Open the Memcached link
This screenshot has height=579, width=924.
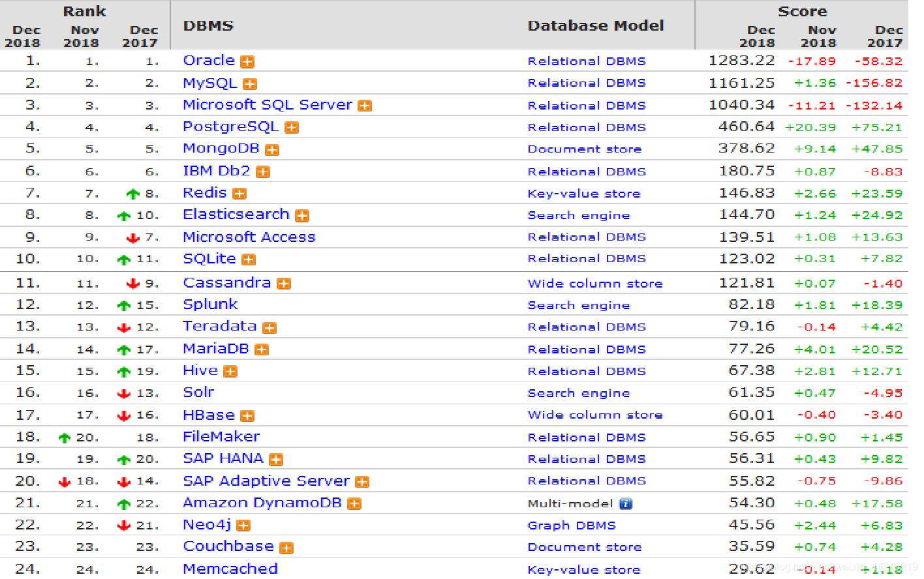(x=230, y=569)
